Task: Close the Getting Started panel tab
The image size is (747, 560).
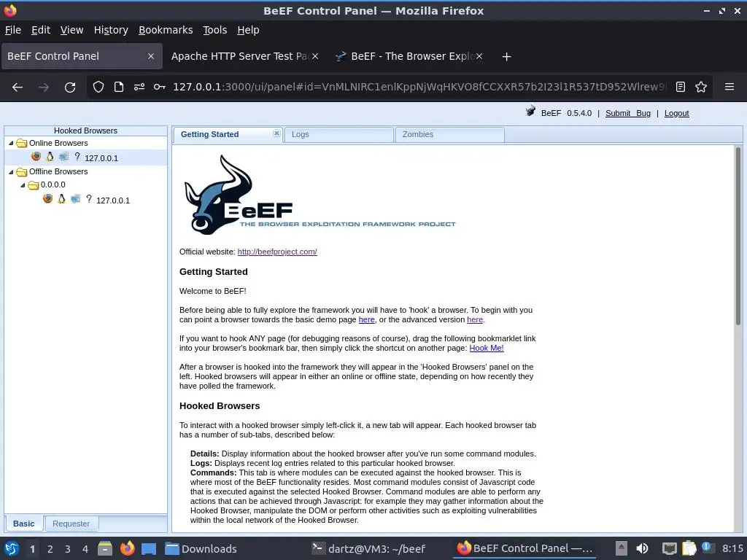Action: [276, 133]
